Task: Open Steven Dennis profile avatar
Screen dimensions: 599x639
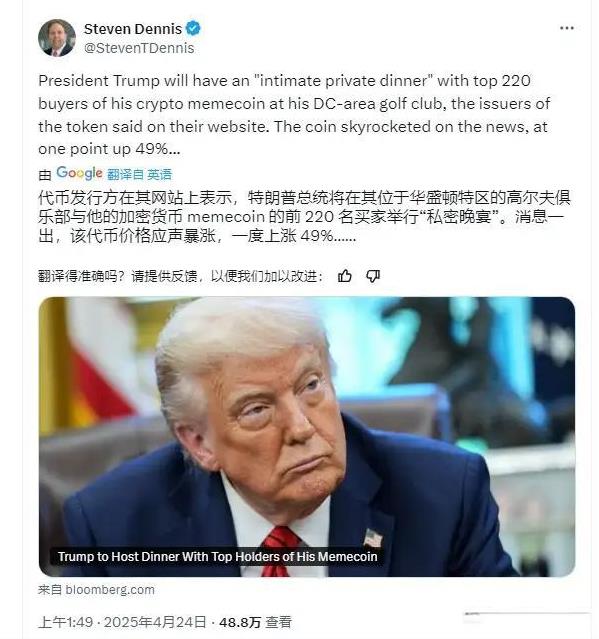Action: [x=57, y=37]
